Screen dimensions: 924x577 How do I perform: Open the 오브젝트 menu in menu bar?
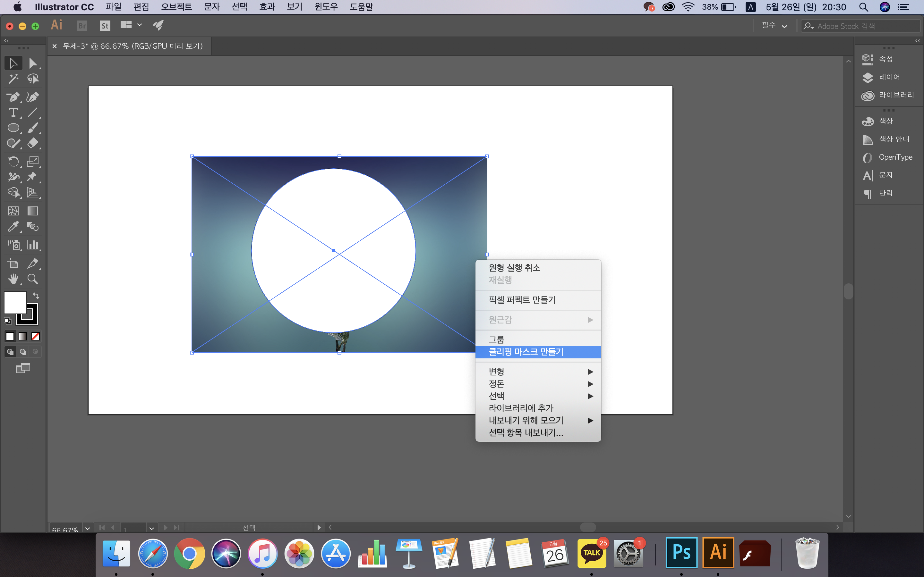click(x=176, y=7)
